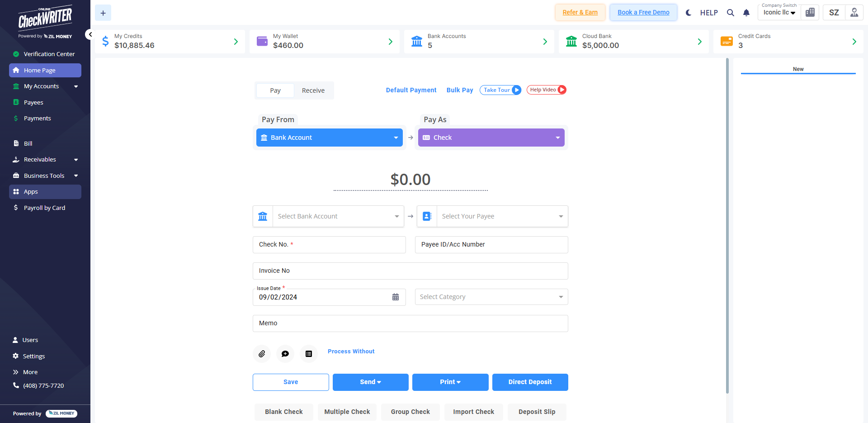
Task: Switch to the Receive tab
Action: [313, 90]
